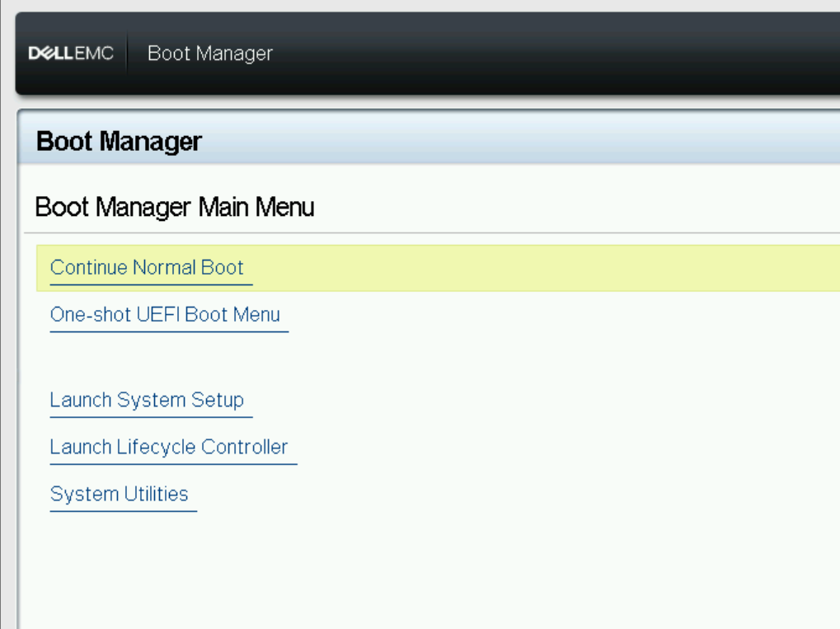Screen dimensions: 840x629
Task: Click the bold Boot Manager panel heading
Action: click(119, 142)
